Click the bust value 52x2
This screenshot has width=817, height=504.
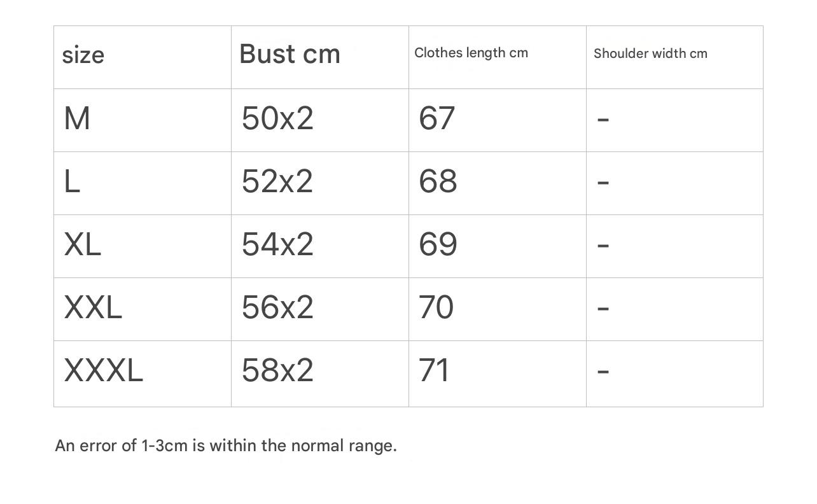(277, 182)
